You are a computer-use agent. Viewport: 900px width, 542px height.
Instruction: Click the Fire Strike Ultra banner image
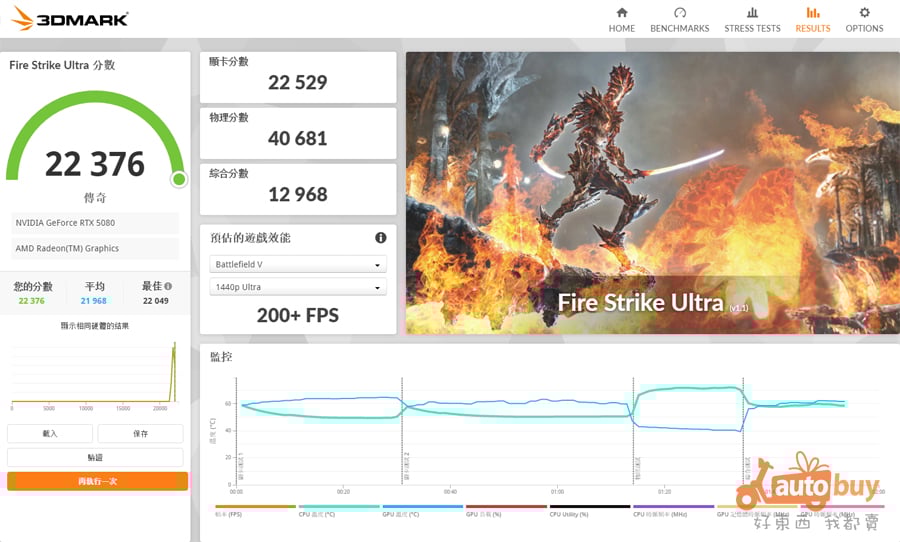(x=652, y=193)
